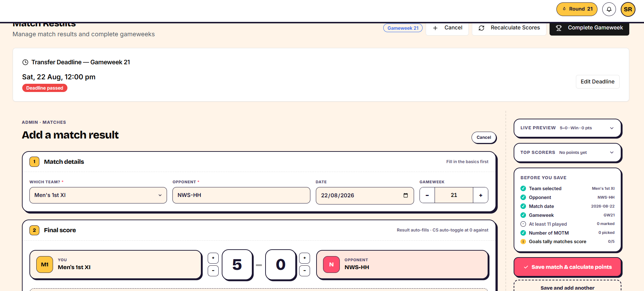Open Edit Deadline

coord(597,82)
